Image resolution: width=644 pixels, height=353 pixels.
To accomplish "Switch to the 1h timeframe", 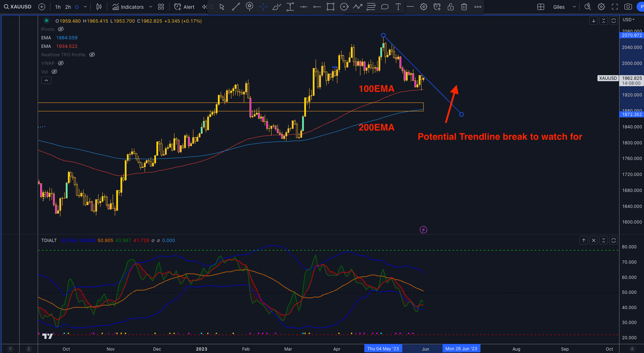I will [x=58, y=7].
